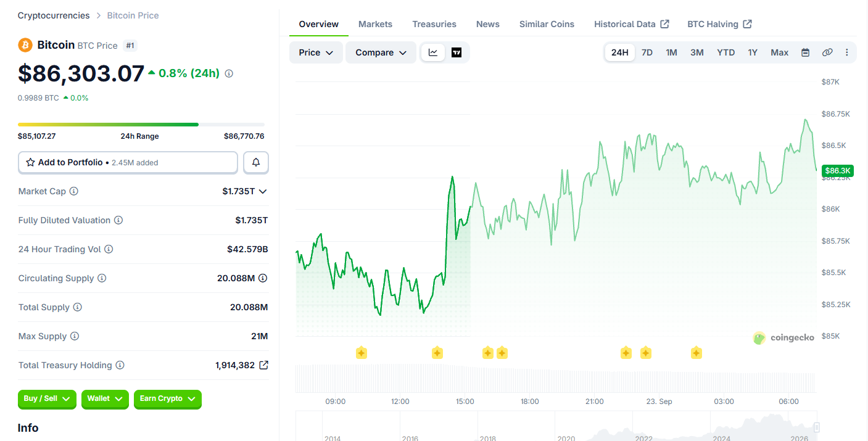Viewport: 868px width, 441px height.
Task: Select 1M time range
Action: click(x=672, y=52)
